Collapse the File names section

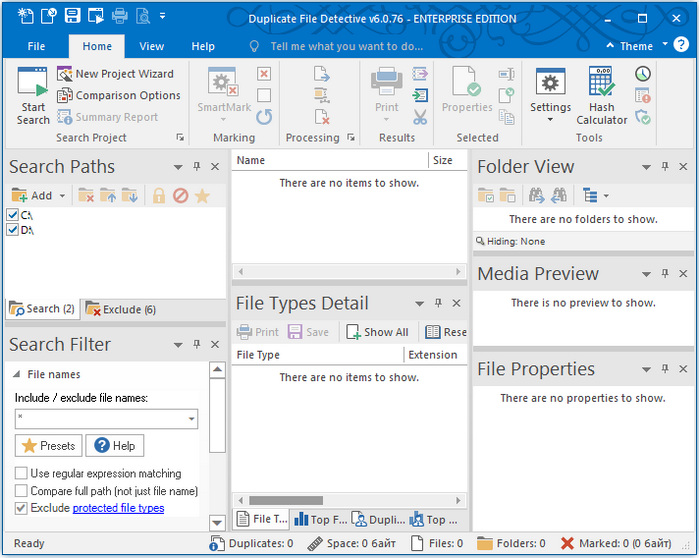coord(16,375)
